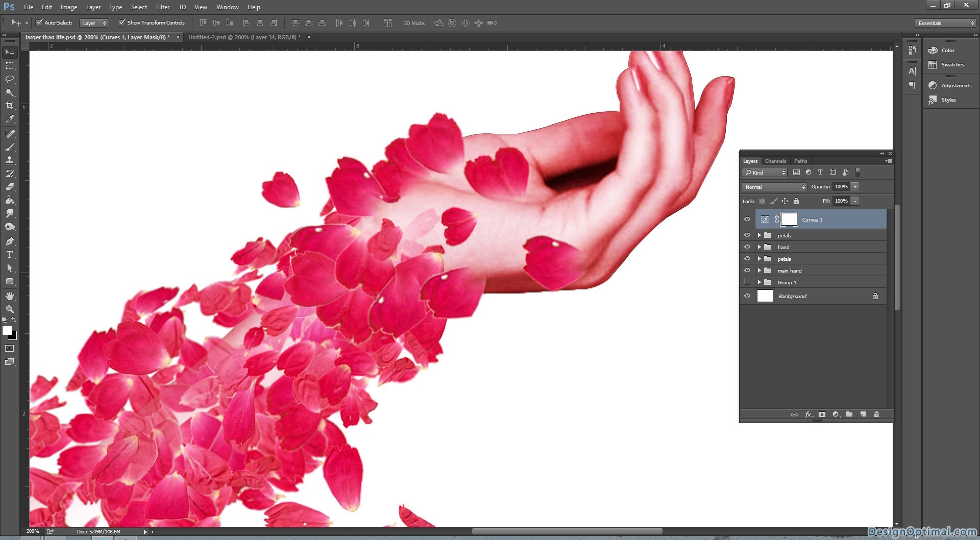The width and height of the screenshot is (980, 540).
Task: Hide the top petals group
Action: click(x=747, y=235)
